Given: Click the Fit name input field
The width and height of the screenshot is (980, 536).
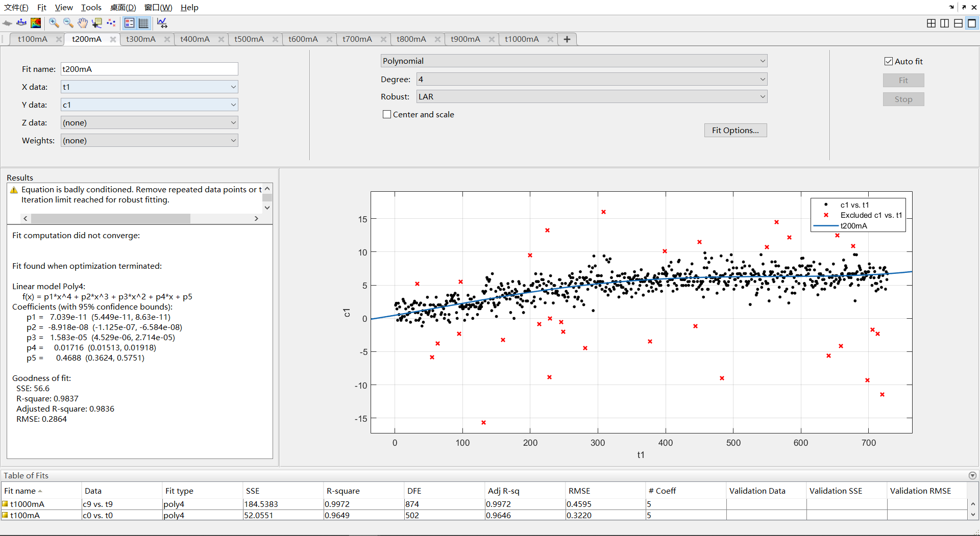Looking at the screenshot, I should click(149, 69).
